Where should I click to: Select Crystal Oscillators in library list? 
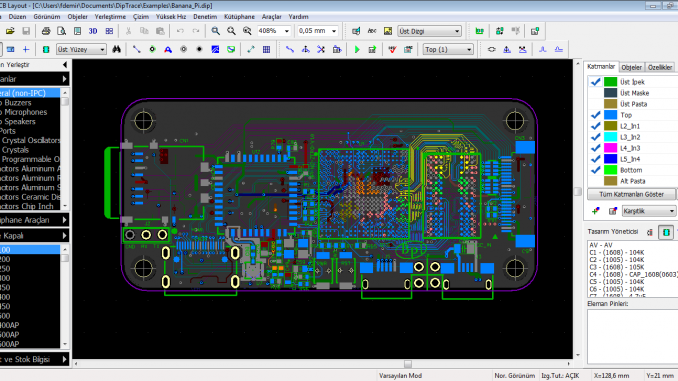(x=30, y=141)
